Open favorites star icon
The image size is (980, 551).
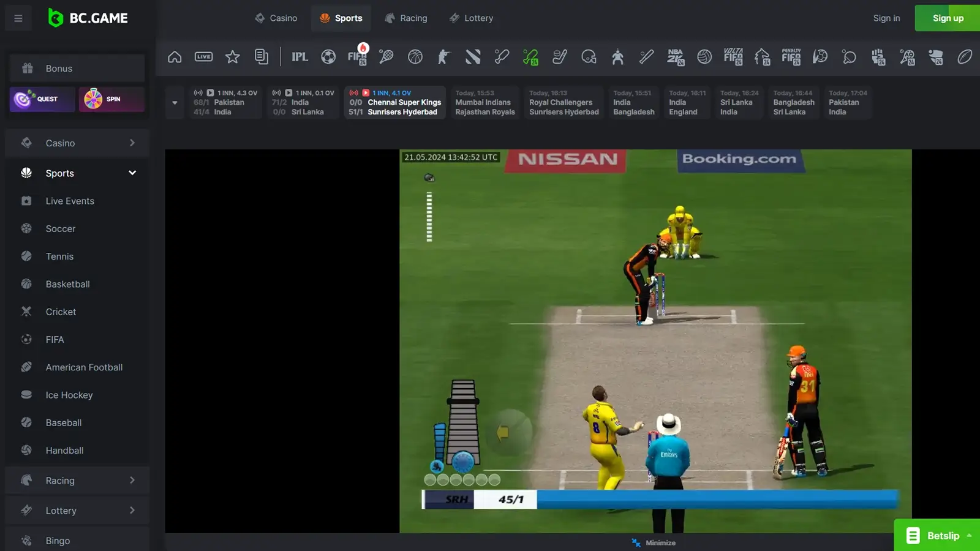click(233, 57)
